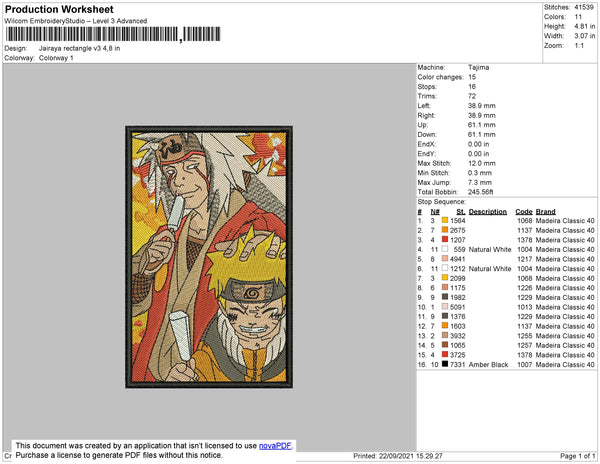The height and width of the screenshot is (464, 600).
Task: Click 'Natural White' description in row 4
Action: (490, 249)
